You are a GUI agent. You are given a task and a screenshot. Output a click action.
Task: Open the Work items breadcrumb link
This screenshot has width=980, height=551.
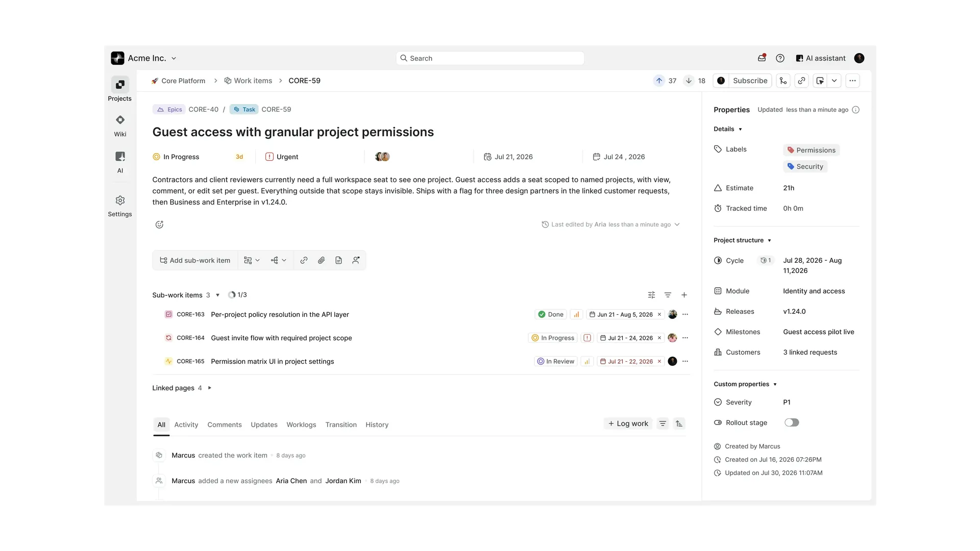(248, 81)
